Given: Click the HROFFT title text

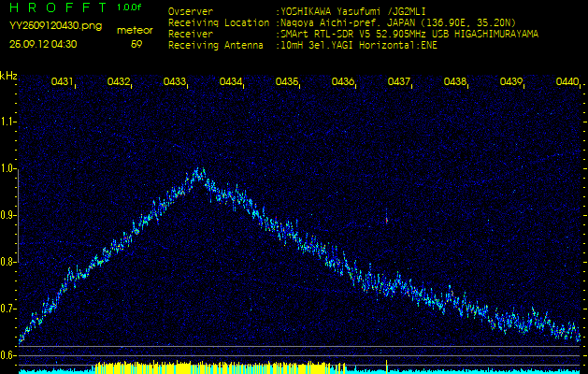Looking at the screenshot, I should (x=55, y=8).
